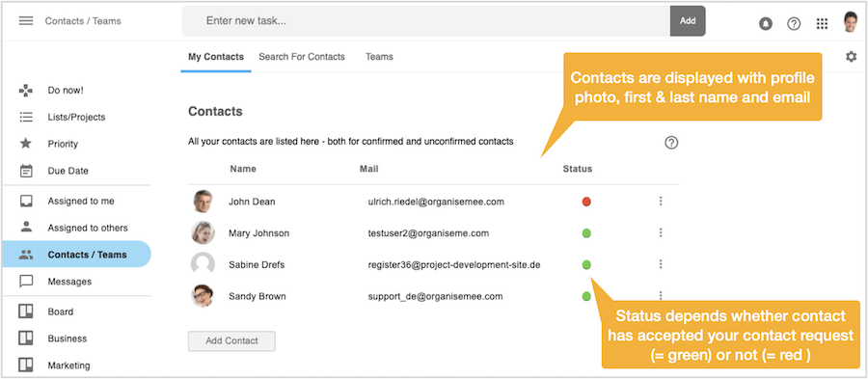Open the help icon in top bar
The image size is (868, 379).
tap(794, 24)
